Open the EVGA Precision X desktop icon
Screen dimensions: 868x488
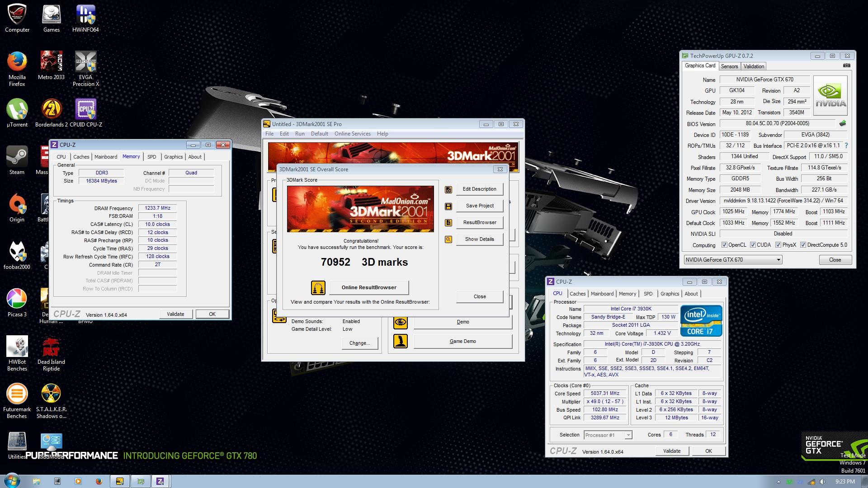point(86,69)
